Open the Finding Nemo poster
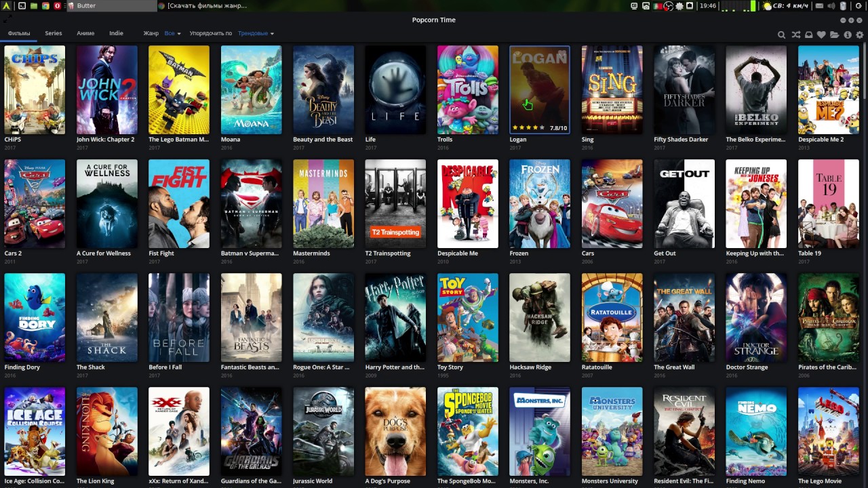868x488 pixels. pos(756,432)
